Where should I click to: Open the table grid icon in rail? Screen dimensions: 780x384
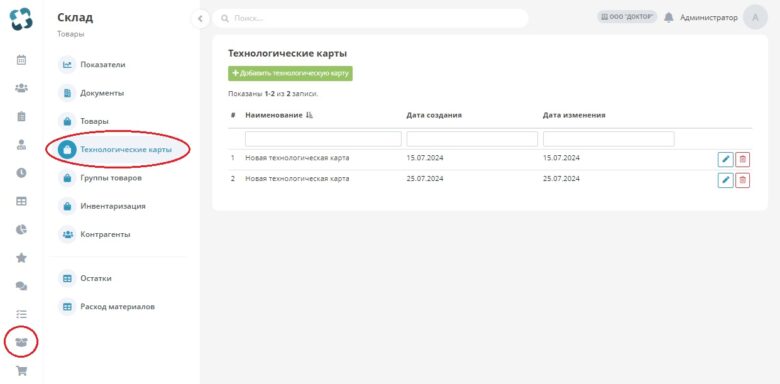tap(21, 201)
